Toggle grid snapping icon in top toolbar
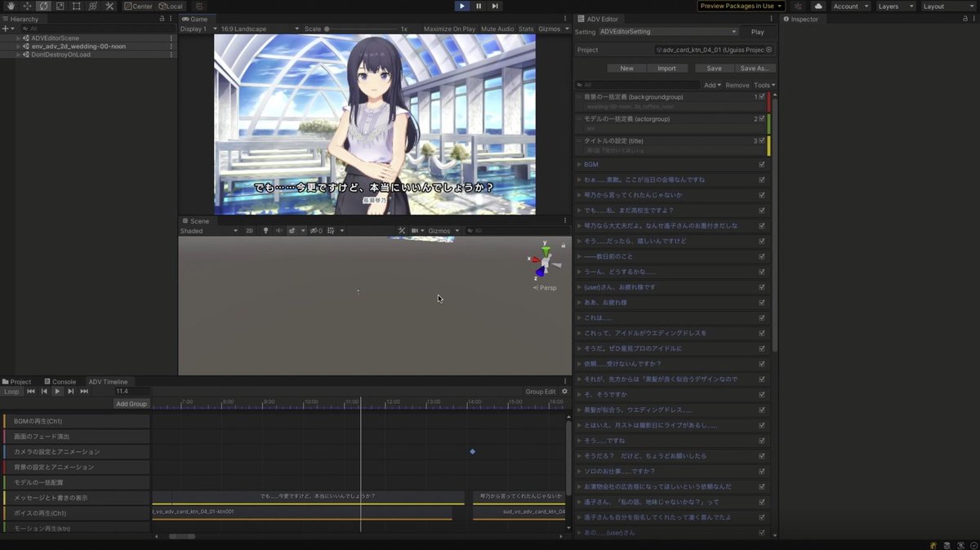This screenshot has width=980, height=550. [x=200, y=6]
